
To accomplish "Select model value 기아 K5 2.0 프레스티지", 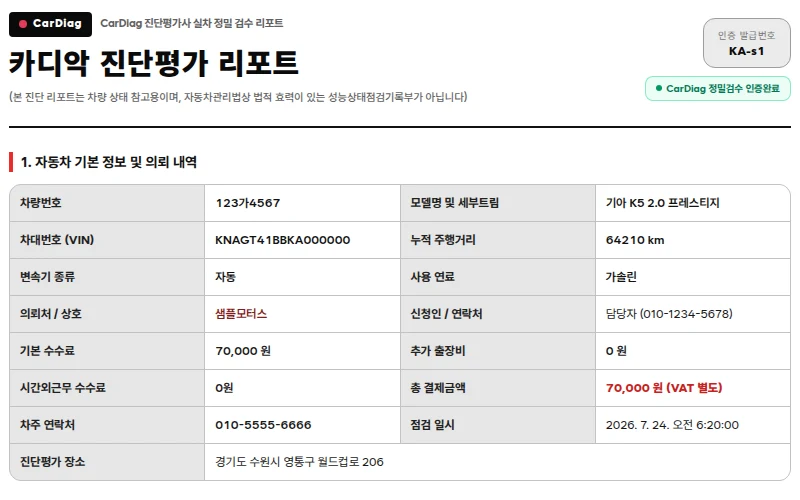I will click(662, 203).
